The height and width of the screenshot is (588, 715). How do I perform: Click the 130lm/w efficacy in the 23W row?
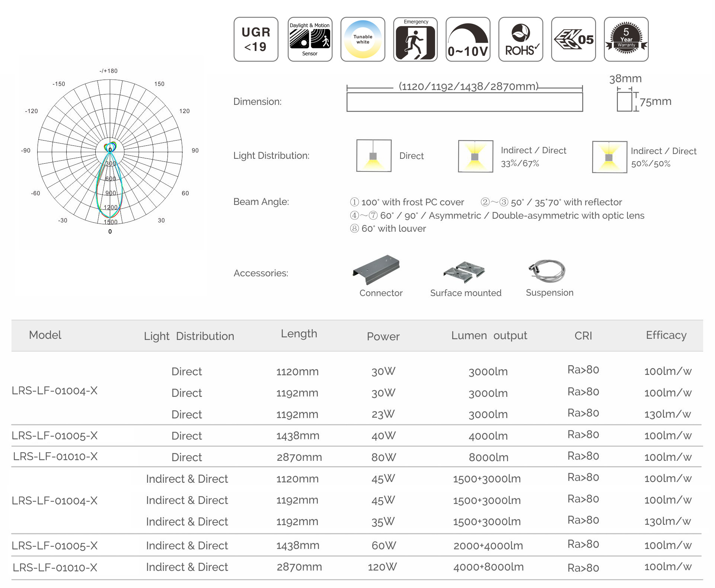tap(668, 414)
